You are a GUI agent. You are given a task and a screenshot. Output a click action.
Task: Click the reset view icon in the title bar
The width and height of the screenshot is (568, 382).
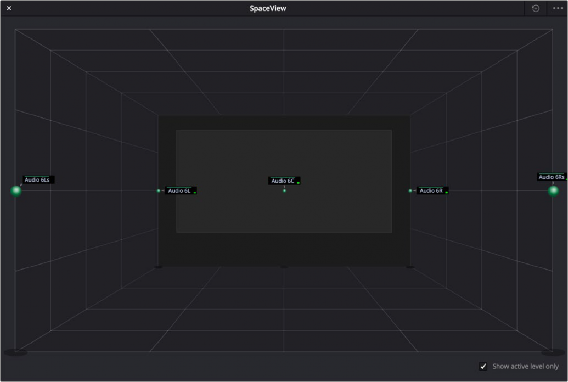tap(535, 8)
